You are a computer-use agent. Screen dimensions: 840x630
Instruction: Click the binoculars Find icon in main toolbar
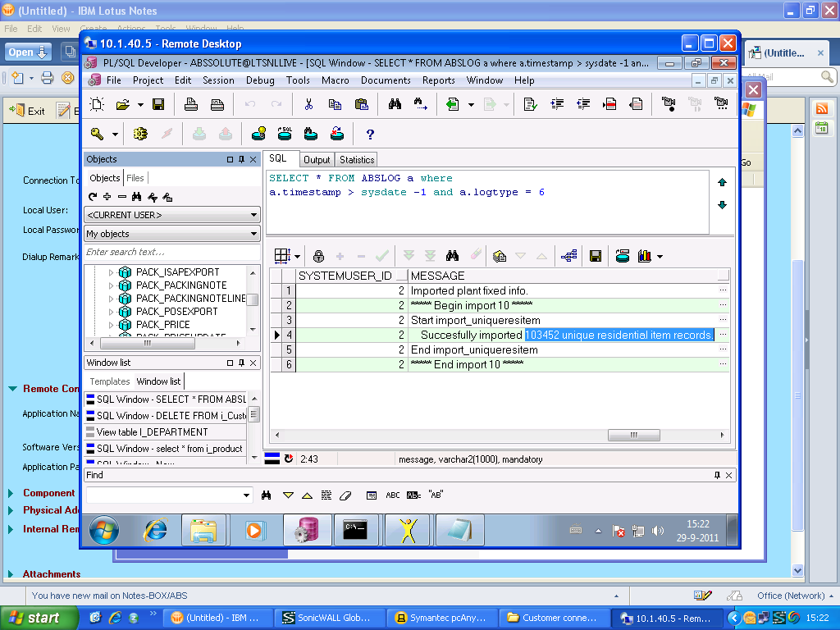click(x=395, y=104)
